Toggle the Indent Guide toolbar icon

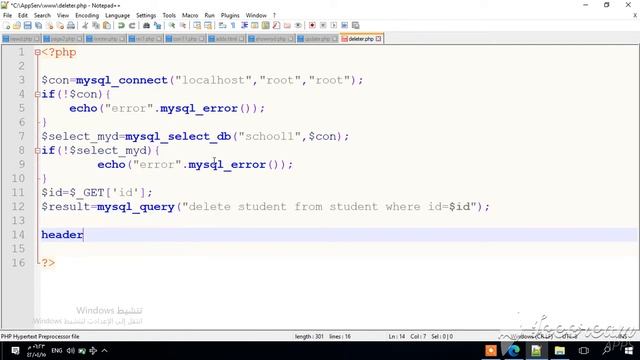point(244,25)
